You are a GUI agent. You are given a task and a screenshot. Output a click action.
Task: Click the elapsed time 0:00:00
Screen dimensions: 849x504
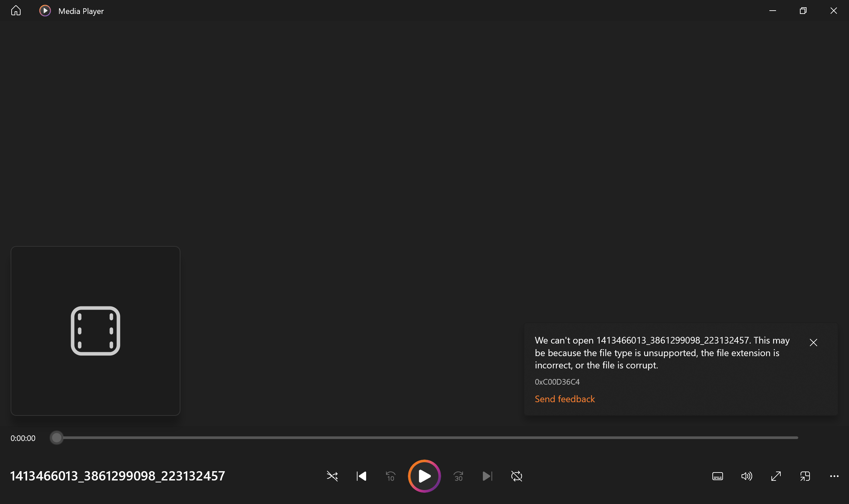pos(23,438)
